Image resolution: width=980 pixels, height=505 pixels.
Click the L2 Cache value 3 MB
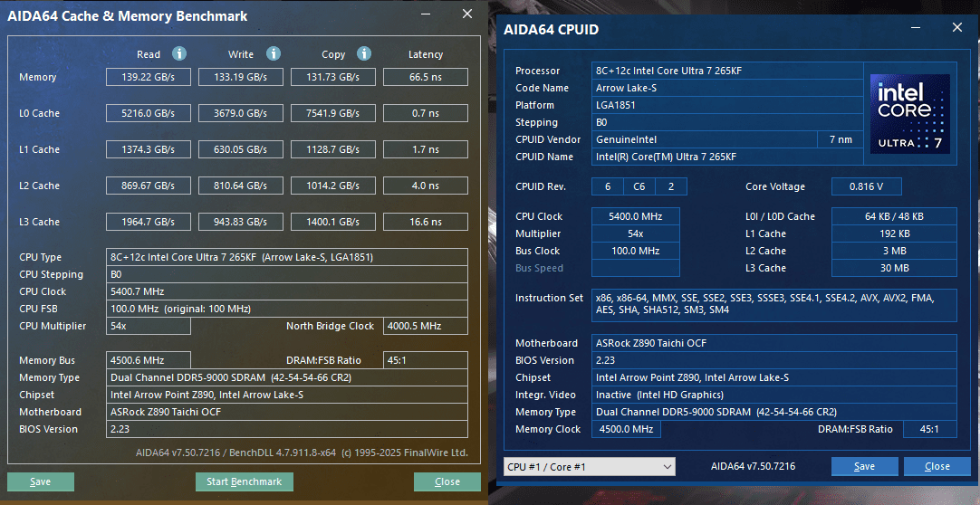pos(894,251)
